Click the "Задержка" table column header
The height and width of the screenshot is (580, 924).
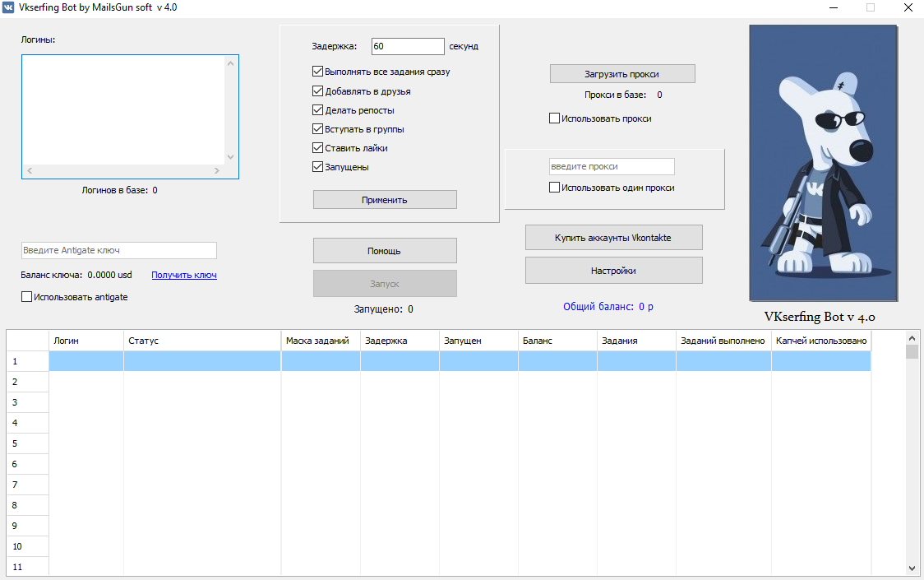point(400,341)
